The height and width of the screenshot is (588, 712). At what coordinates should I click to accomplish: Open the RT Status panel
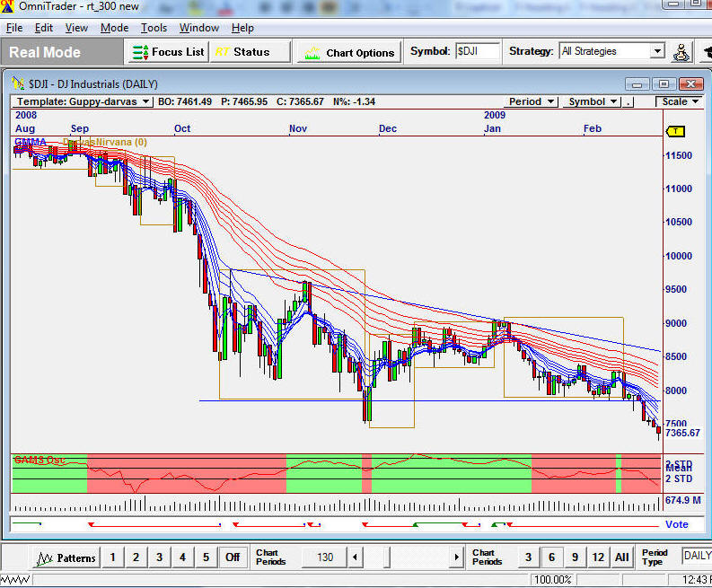[250, 52]
